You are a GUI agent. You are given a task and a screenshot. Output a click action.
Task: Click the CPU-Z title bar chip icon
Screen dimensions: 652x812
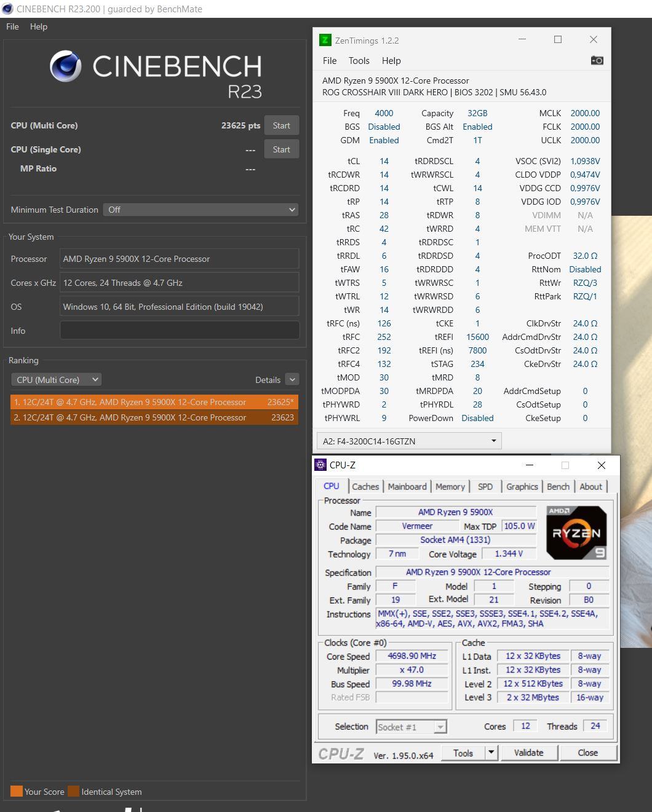click(320, 465)
